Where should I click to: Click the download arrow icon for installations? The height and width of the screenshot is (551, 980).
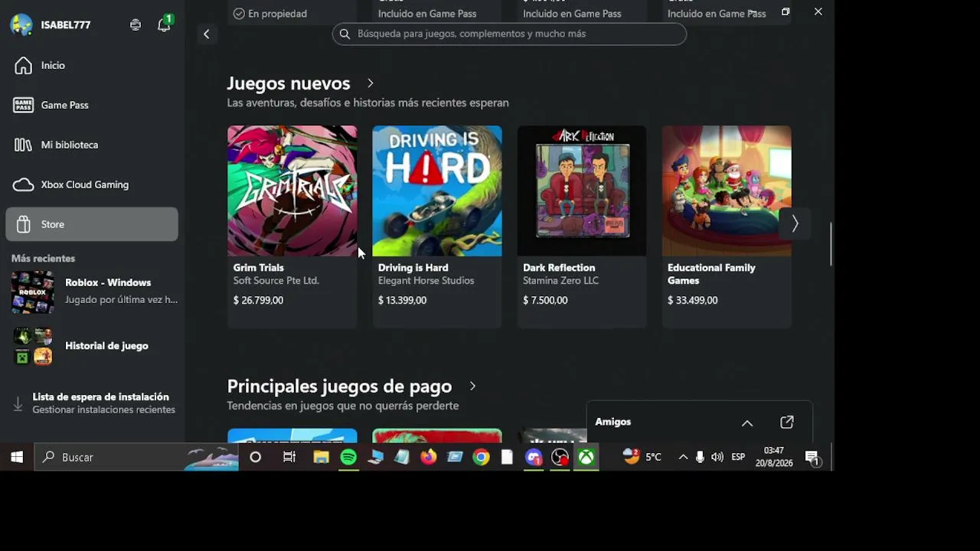click(x=18, y=403)
